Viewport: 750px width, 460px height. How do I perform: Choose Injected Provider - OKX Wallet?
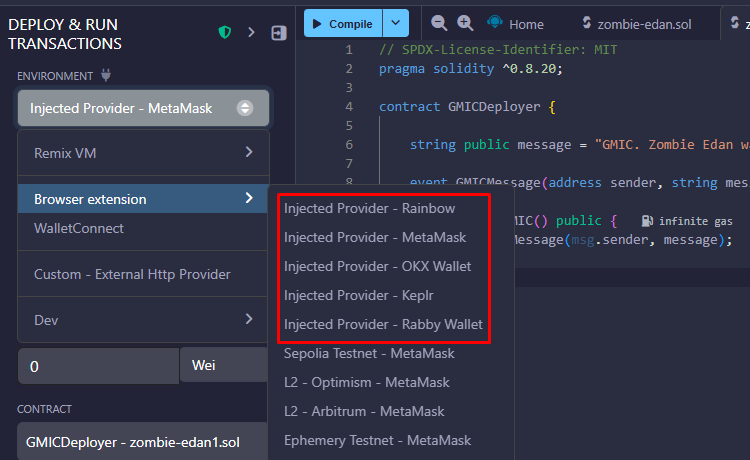tap(377, 266)
